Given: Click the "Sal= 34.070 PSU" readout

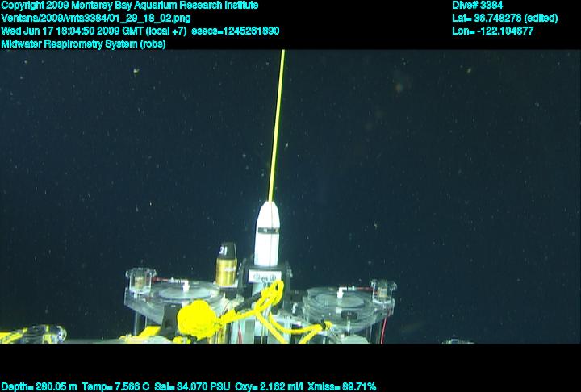Looking at the screenshot, I should point(192,387).
